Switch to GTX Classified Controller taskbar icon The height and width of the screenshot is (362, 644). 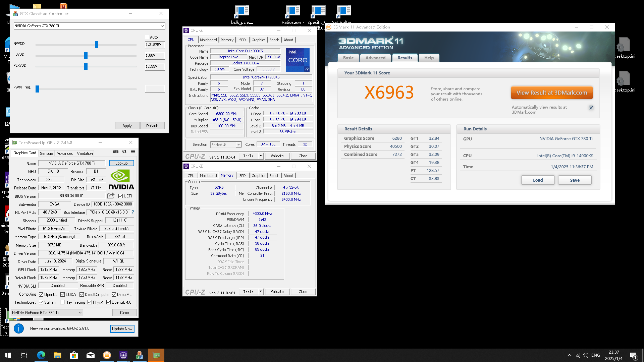coord(140,355)
